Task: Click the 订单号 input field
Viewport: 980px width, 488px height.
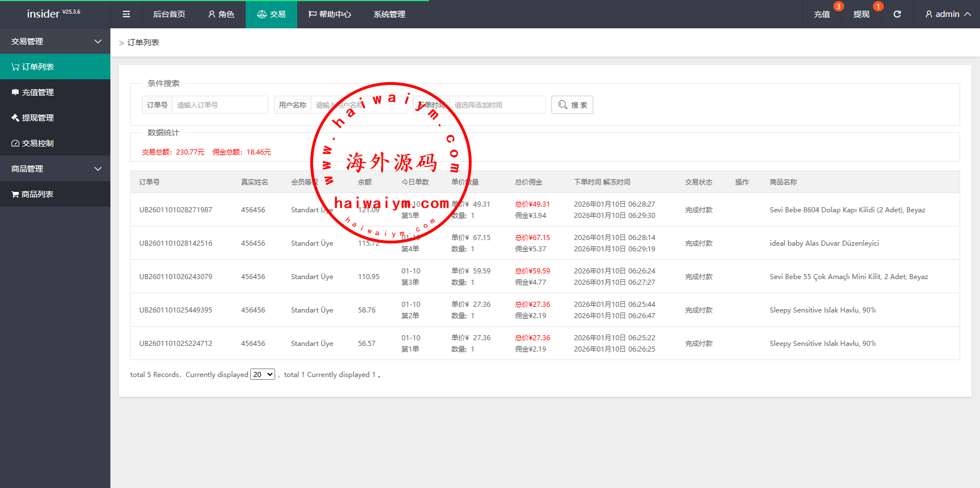Action: pos(220,105)
